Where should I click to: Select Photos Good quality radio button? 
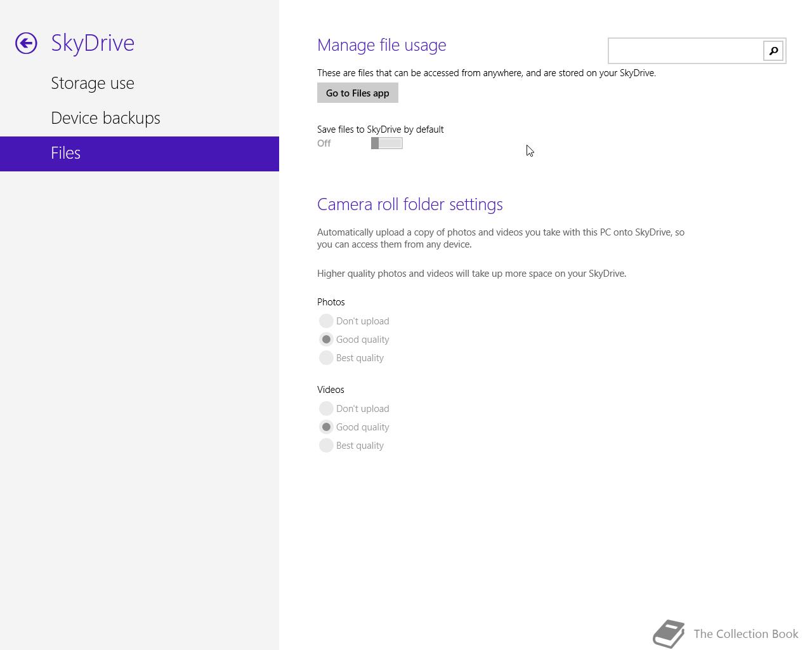(326, 340)
